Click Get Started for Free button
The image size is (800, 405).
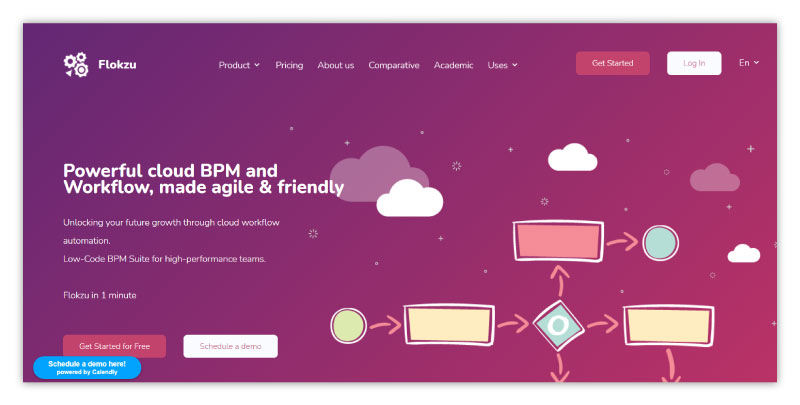[114, 346]
